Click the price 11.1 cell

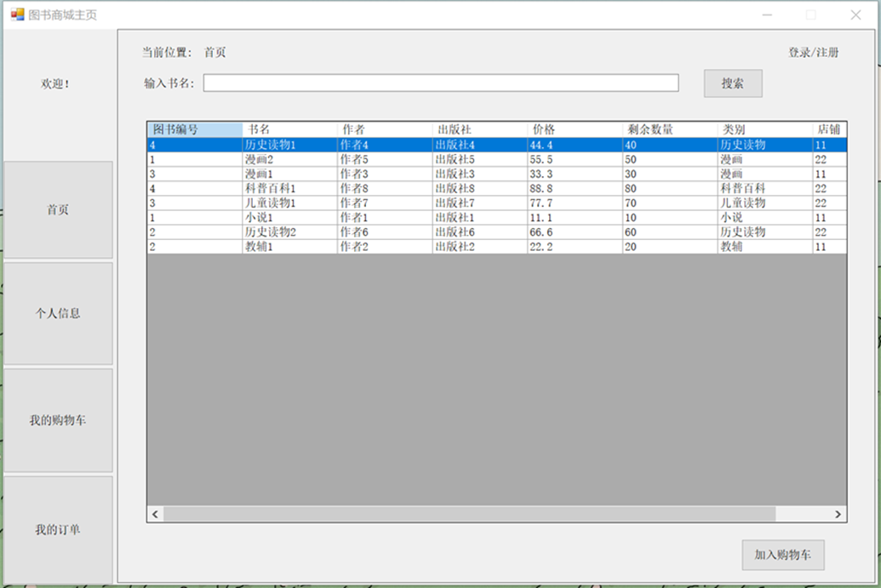[x=575, y=218]
